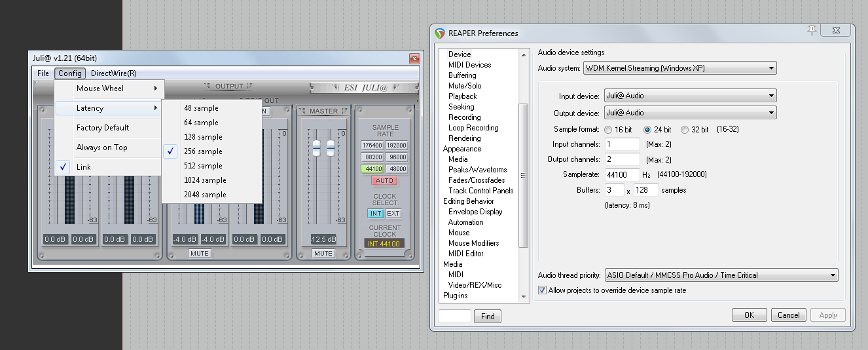The image size is (868, 350).
Task: Click the buffer size field showing 128
Action: [646, 190]
